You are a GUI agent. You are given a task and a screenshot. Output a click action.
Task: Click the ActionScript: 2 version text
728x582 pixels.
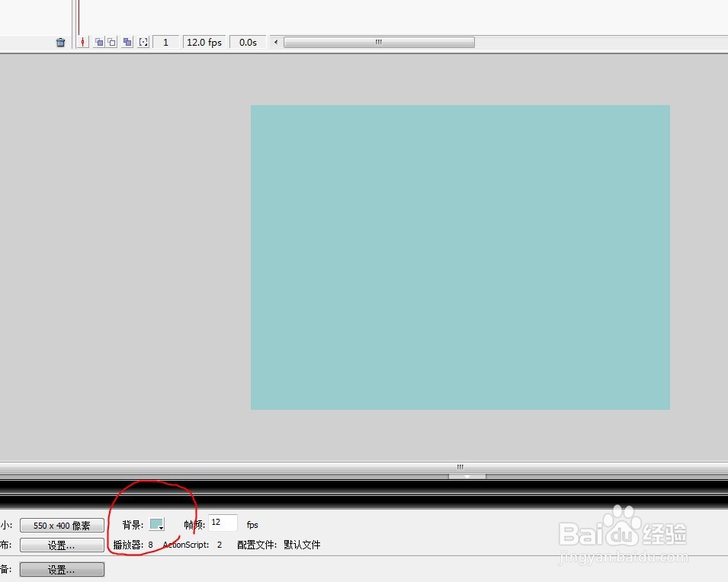(192, 545)
